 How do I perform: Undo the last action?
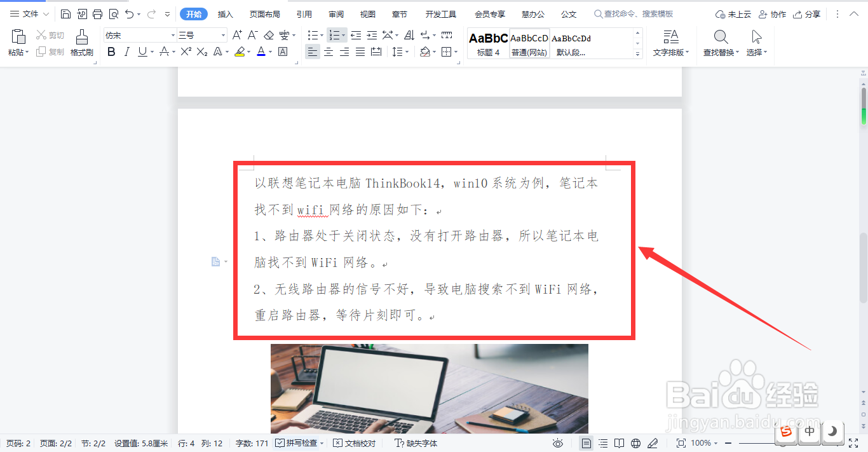[x=130, y=14]
